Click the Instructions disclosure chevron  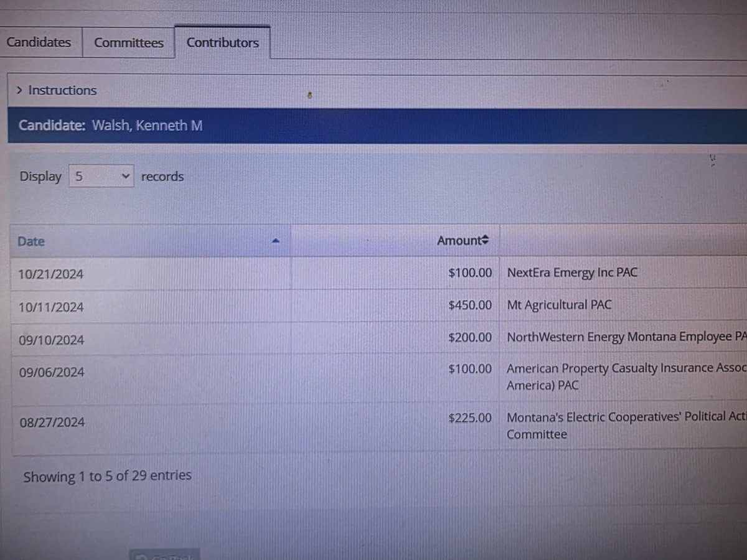(x=19, y=90)
